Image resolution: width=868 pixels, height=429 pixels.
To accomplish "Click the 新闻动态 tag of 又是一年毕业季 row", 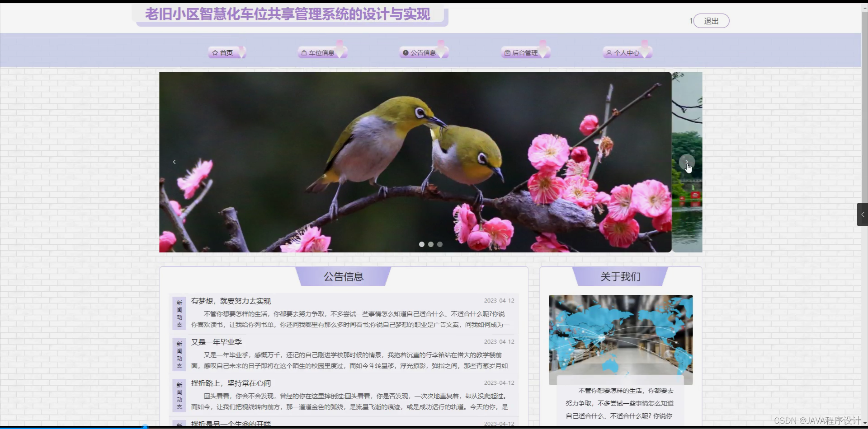I will click(179, 354).
